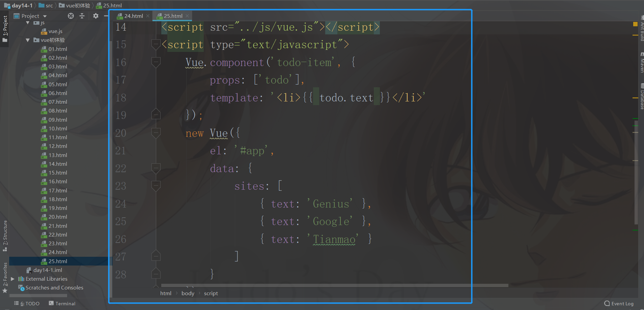This screenshot has height=310, width=644.
Task: Fold the Vue.component block at line 16
Action: pyautogui.click(x=156, y=62)
